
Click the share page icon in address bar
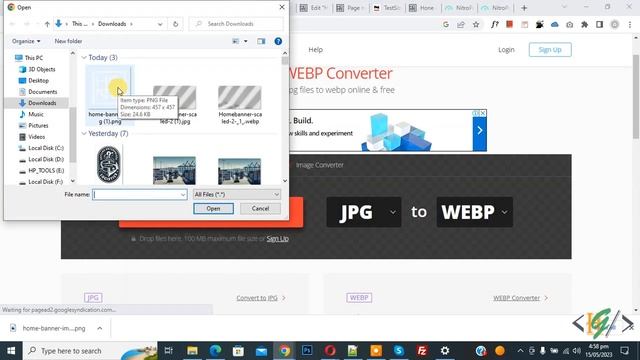click(x=461, y=24)
